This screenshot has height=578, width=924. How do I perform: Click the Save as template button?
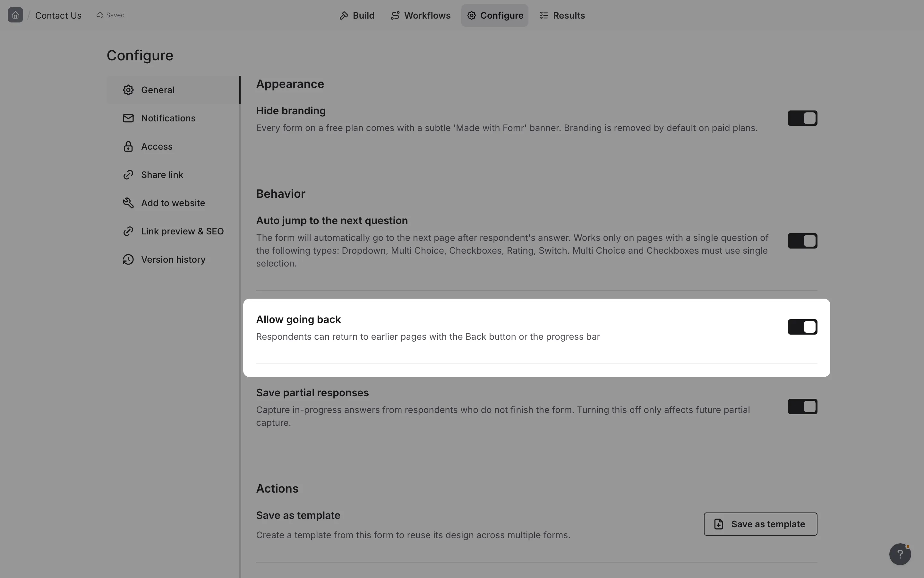click(x=760, y=524)
